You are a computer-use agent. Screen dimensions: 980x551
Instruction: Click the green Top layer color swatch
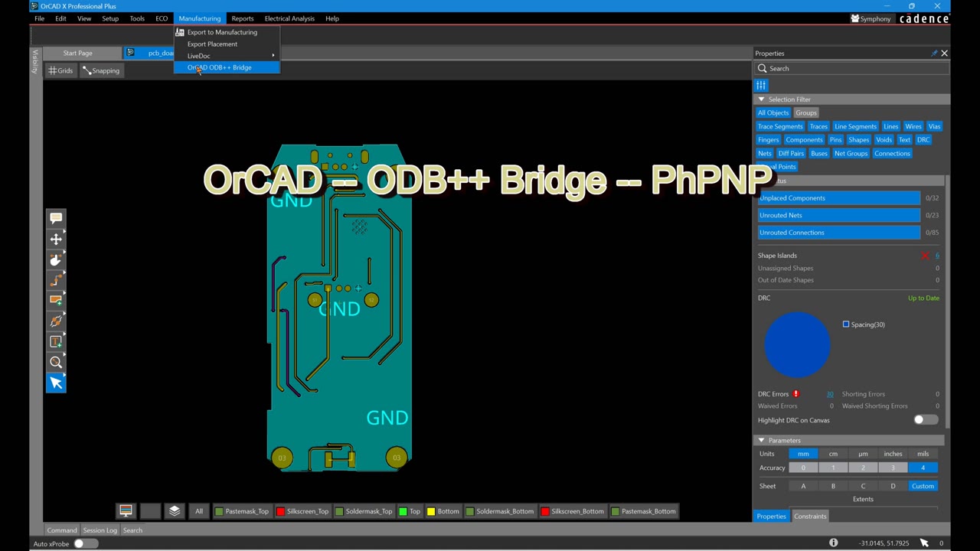[403, 511]
